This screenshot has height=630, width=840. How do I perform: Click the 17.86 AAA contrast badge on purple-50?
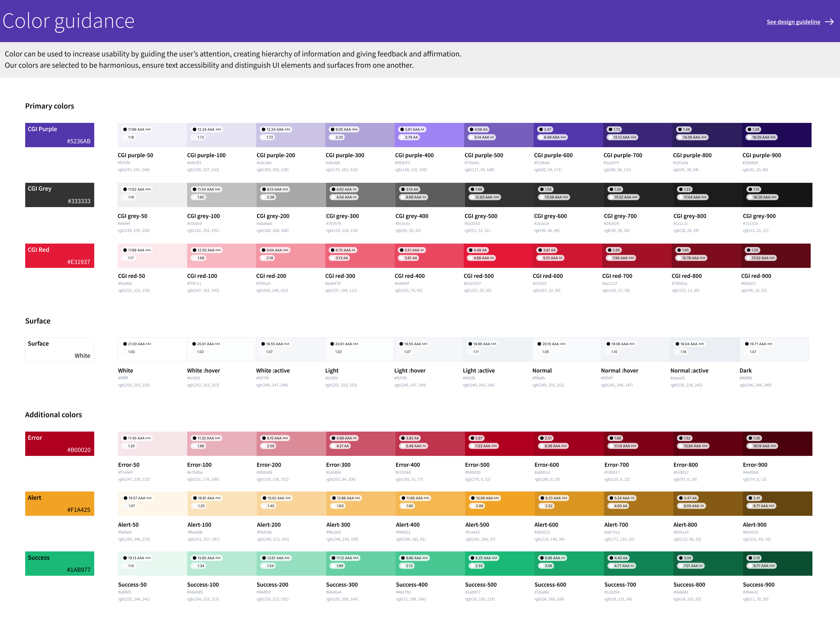click(x=137, y=129)
